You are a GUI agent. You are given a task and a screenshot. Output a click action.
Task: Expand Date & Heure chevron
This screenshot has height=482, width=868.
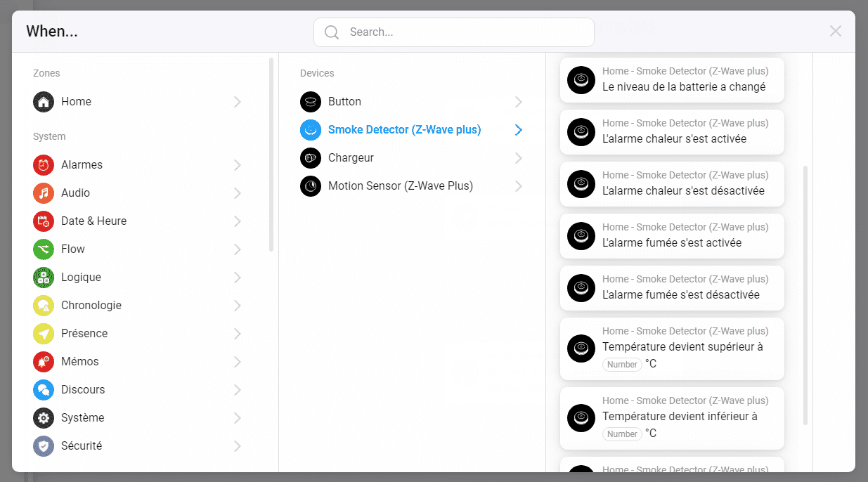click(x=238, y=221)
